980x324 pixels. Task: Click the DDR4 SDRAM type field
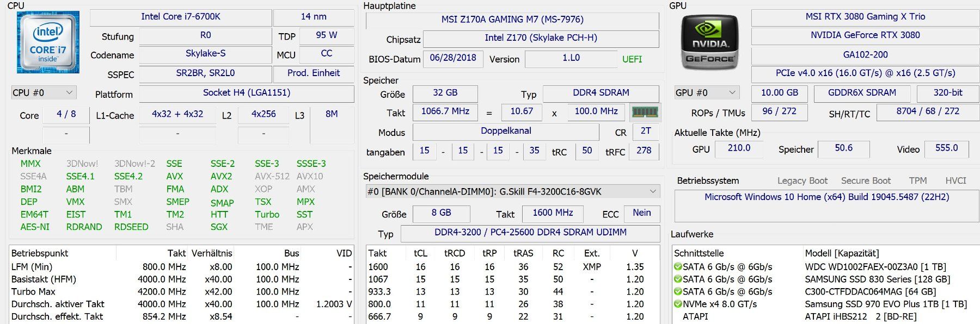pos(601,94)
